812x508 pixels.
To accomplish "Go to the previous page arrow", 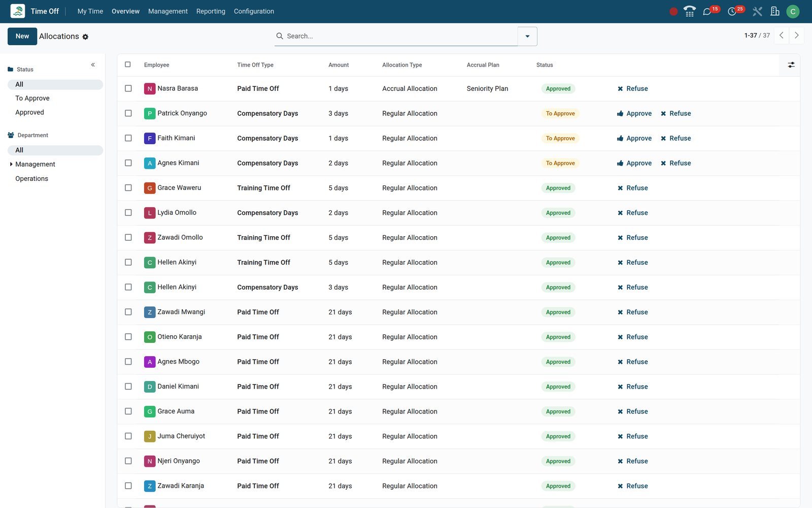I will click(782, 35).
